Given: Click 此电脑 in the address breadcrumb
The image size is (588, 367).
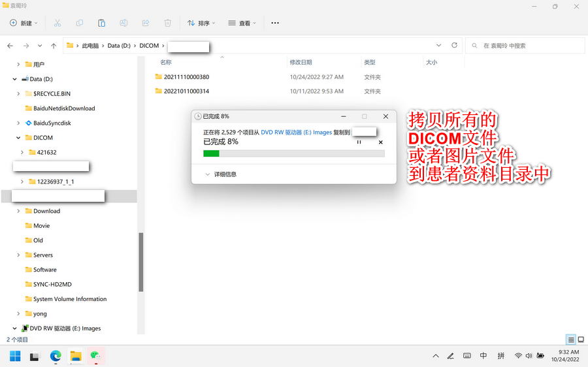Looking at the screenshot, I should pos(90,46).
